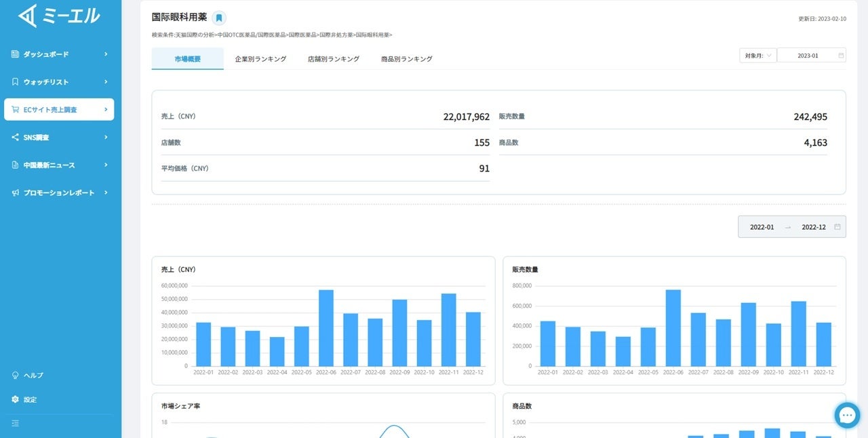The width and height of the screenshot is (868, 438).
Task: Open the chat support bubble
Action: click(847, 416)
